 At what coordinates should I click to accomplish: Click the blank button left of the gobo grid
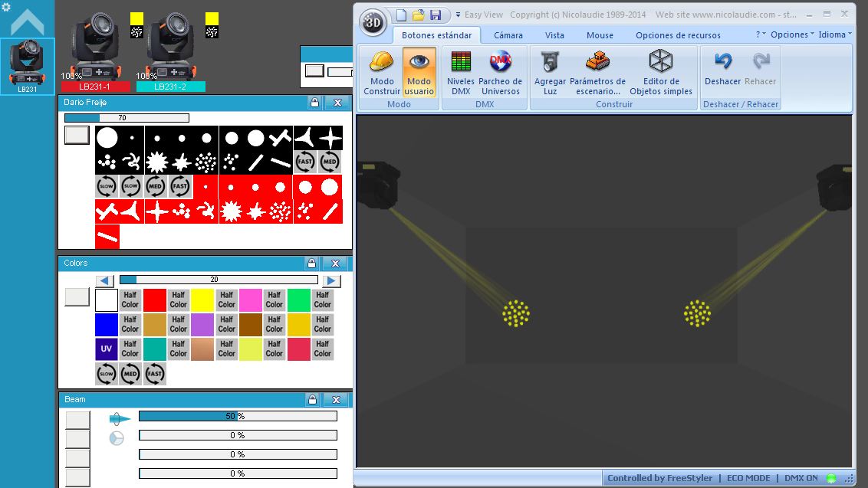pyautogui.click(x=77, y=135)
